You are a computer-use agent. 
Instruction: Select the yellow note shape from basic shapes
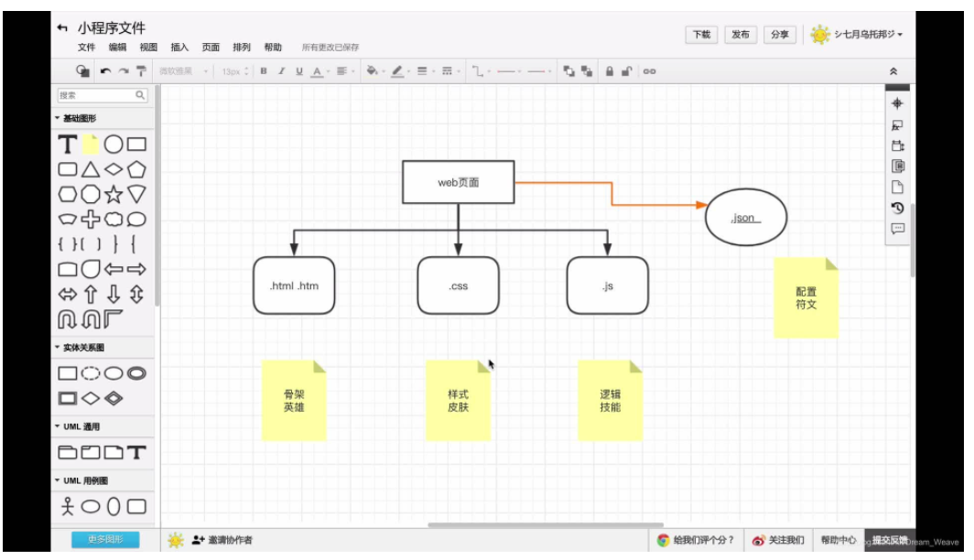pyautogui.click(x=91, y=145)
